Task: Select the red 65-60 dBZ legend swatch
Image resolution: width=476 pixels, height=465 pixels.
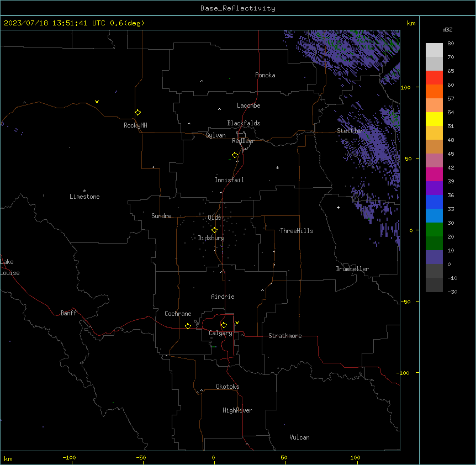Action: coord(434,78)
